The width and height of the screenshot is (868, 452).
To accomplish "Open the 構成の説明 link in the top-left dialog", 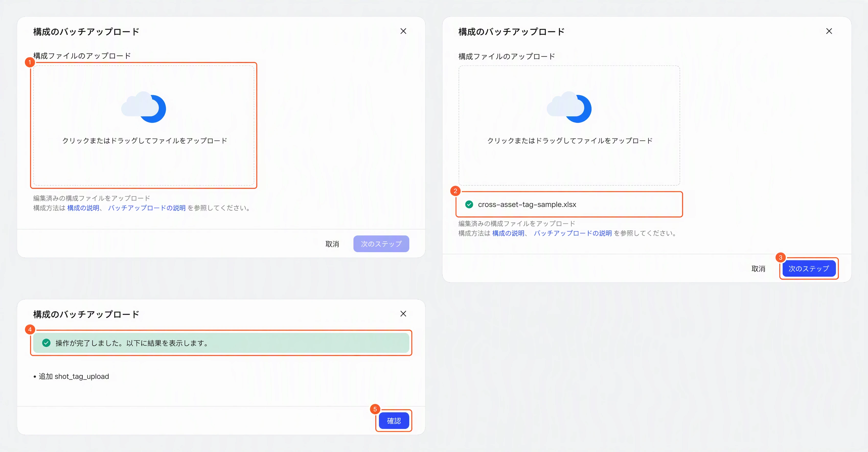I will pos(83,208).
